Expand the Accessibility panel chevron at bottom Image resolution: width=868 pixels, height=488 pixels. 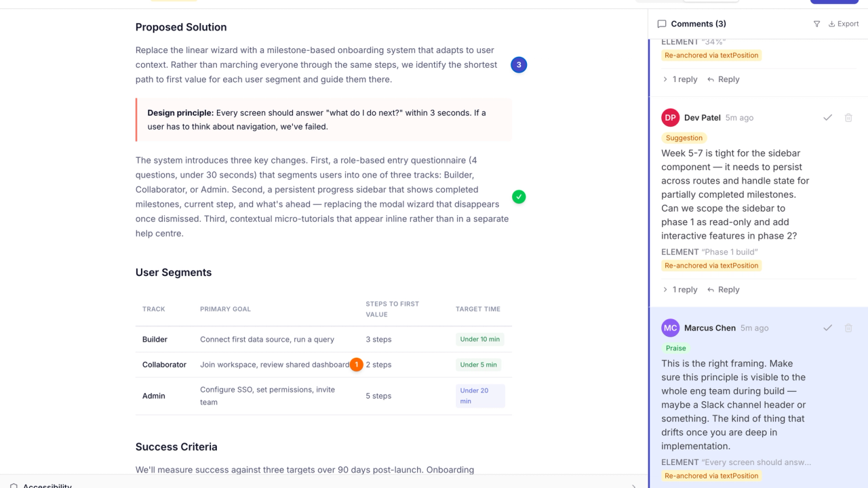(634, 486)
